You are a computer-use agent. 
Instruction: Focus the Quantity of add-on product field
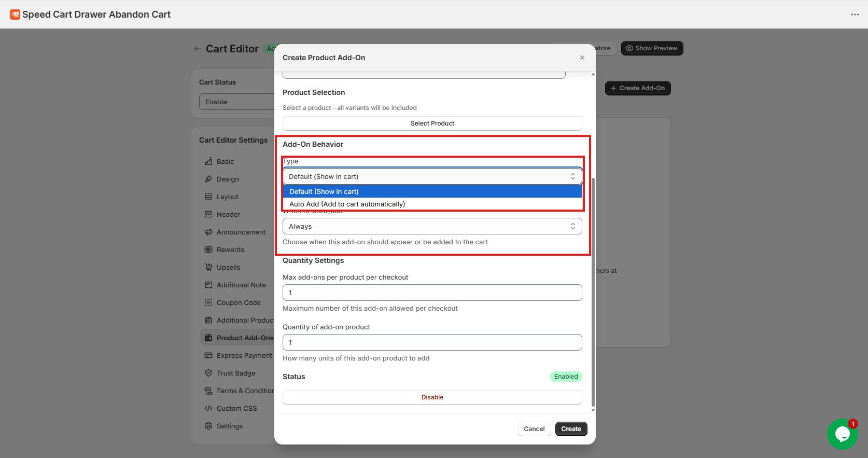(432, 342)
